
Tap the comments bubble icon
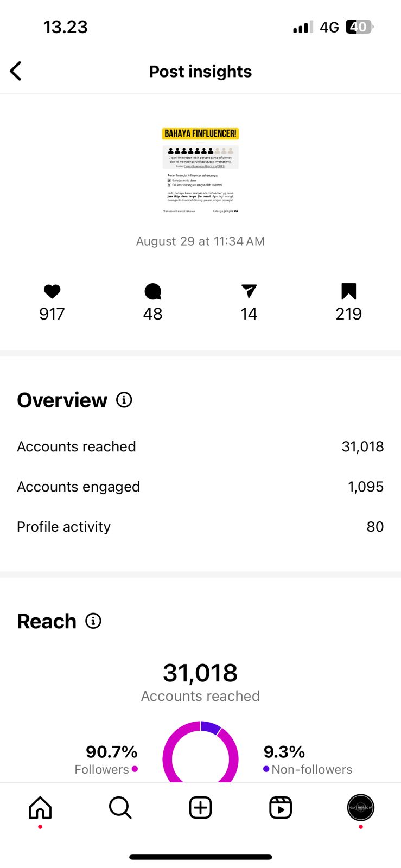[x=153, y=292]
